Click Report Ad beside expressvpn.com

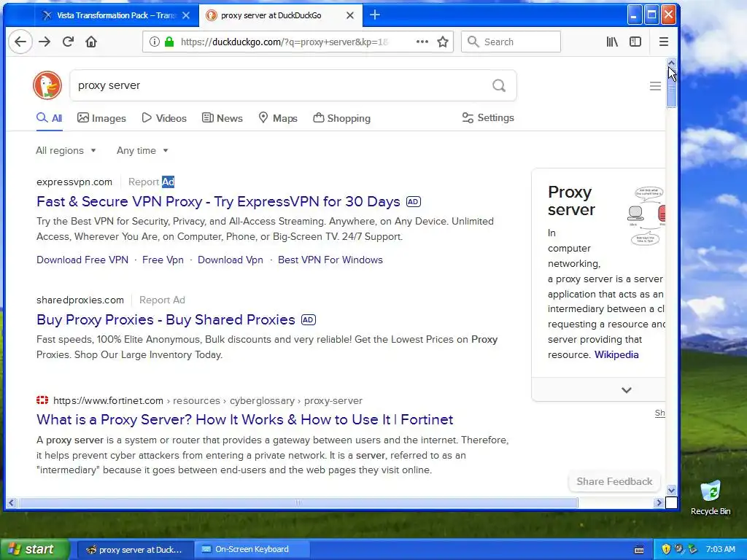click(x=151, y=182)
